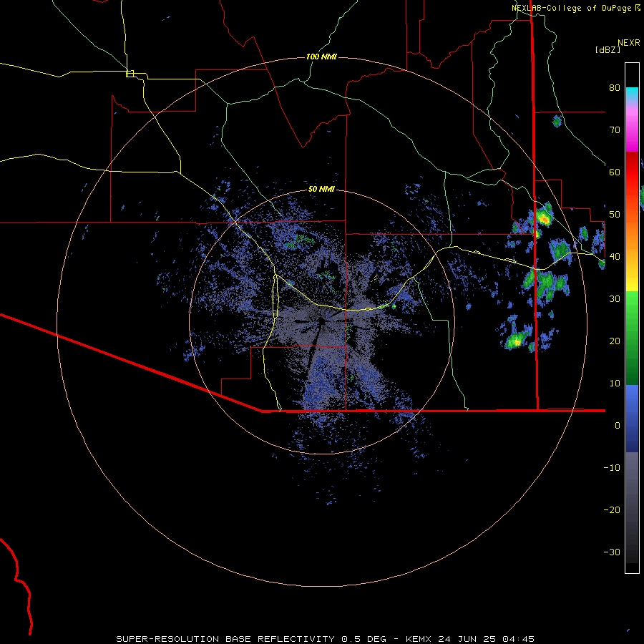Click the 10 value on the dBZ scale
The image size is (644, 644).
pyautogui.click(x=615, y=384)
